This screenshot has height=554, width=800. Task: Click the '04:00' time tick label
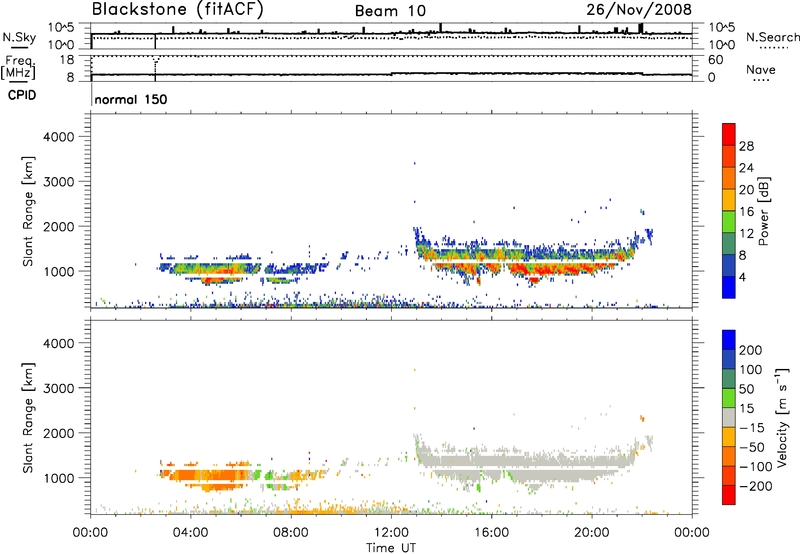click(190, 533)
